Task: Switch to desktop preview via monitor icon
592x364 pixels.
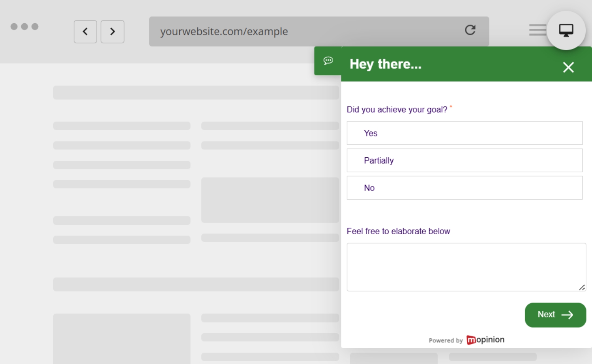Action: pyautogui.click(x=566, y=30)
